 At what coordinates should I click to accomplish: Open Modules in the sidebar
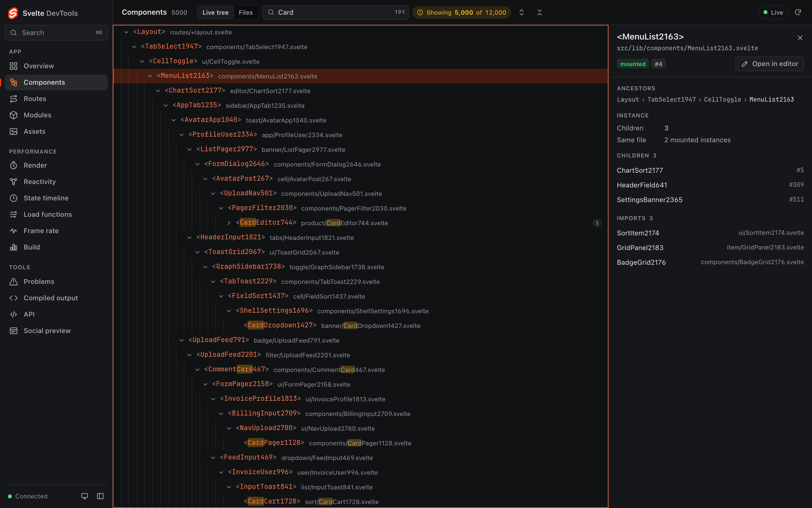[x=56, y=115]
